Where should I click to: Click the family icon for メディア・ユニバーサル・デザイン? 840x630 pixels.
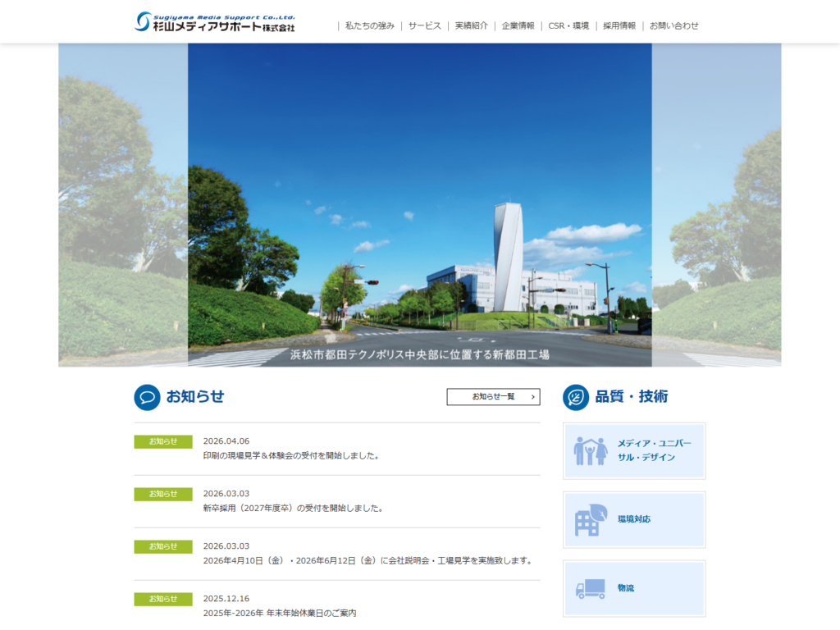point(590,450)
